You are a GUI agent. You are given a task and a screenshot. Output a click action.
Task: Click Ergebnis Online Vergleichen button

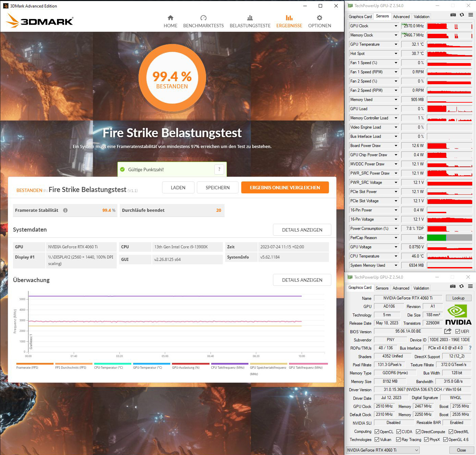285,188
